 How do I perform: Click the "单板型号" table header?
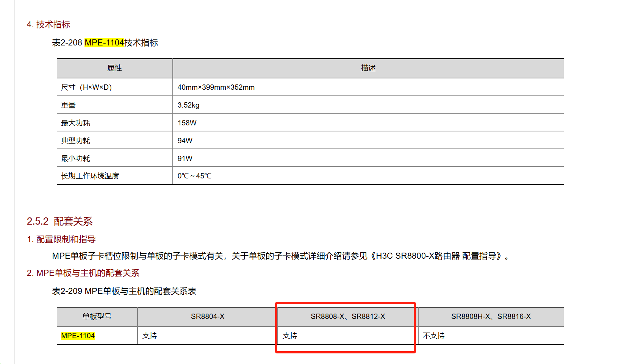[x=97, y=317]
